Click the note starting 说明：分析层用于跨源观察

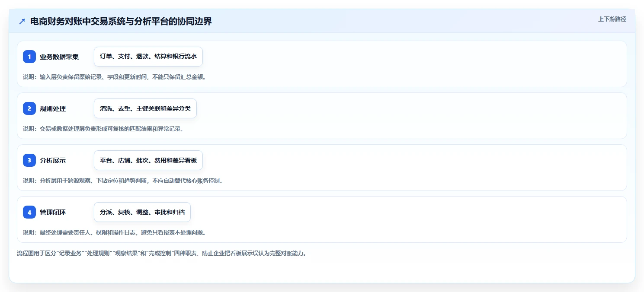123,181
